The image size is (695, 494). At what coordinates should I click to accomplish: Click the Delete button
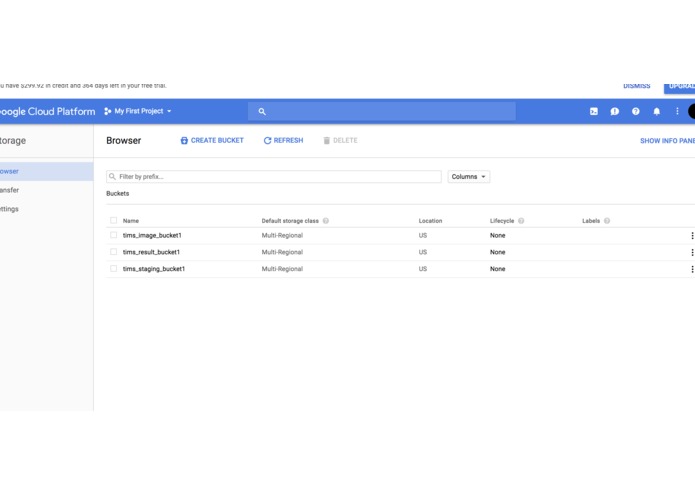coord(340,140)
